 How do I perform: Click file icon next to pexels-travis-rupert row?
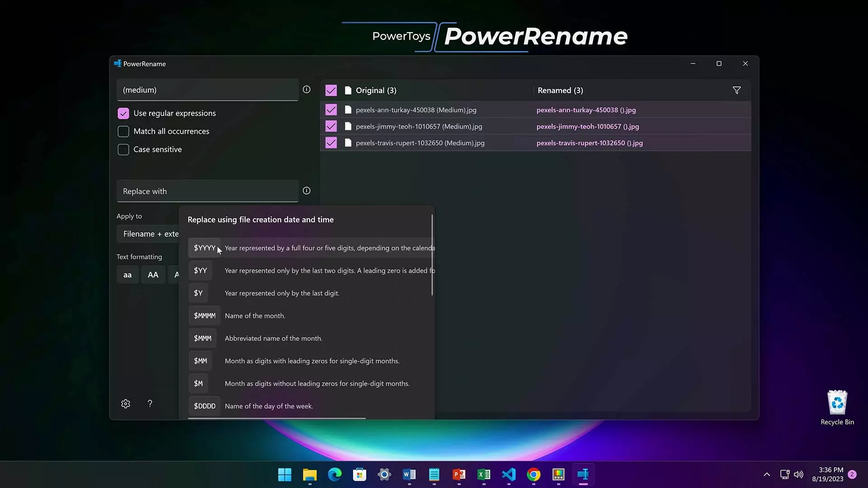pyautogui.click(x=348, y=143)
